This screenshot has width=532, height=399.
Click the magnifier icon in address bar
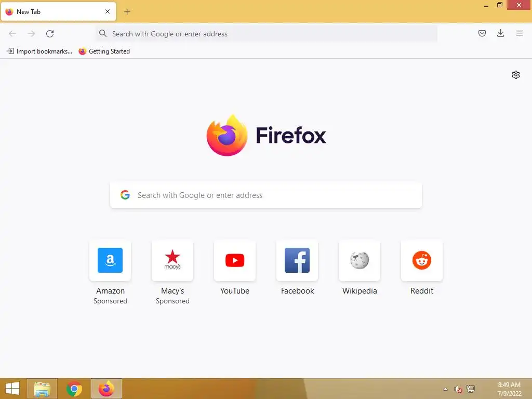click(102, 33)
